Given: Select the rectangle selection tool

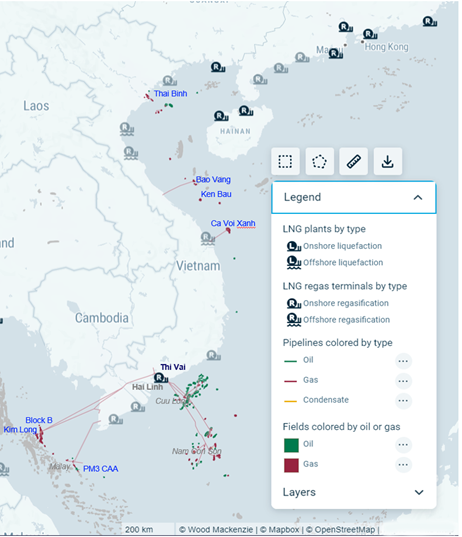Looking at the screenshot, I should (x=285, y=161).
